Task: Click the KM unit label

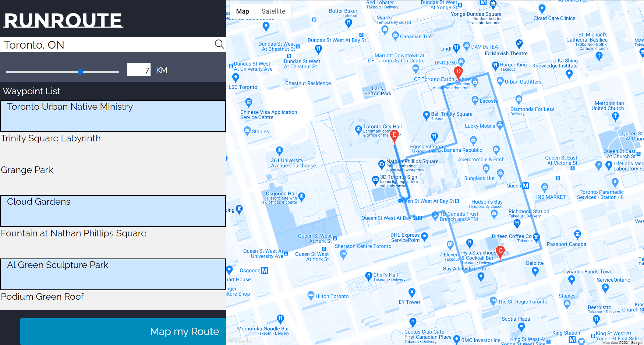Action: tap(162, 70)
